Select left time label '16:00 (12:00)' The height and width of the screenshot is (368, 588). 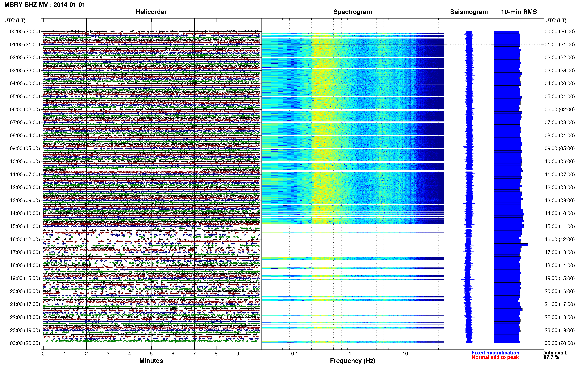coord(25,239)
